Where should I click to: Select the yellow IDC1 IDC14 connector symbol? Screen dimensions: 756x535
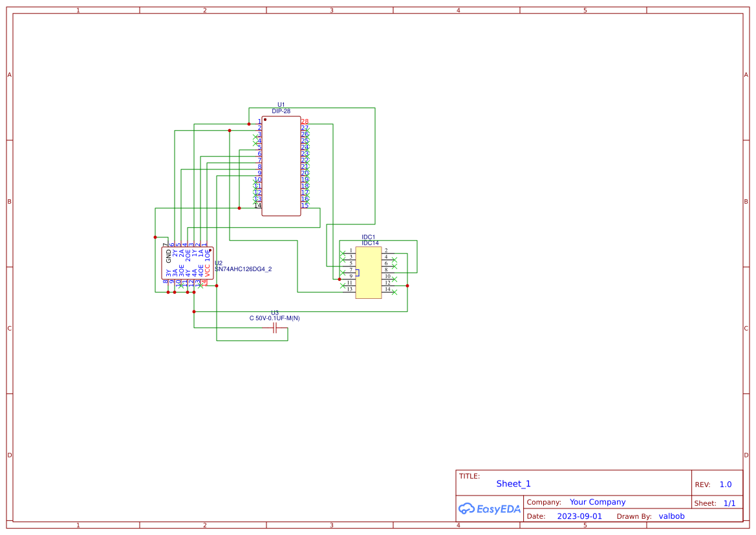click(369, 272)
